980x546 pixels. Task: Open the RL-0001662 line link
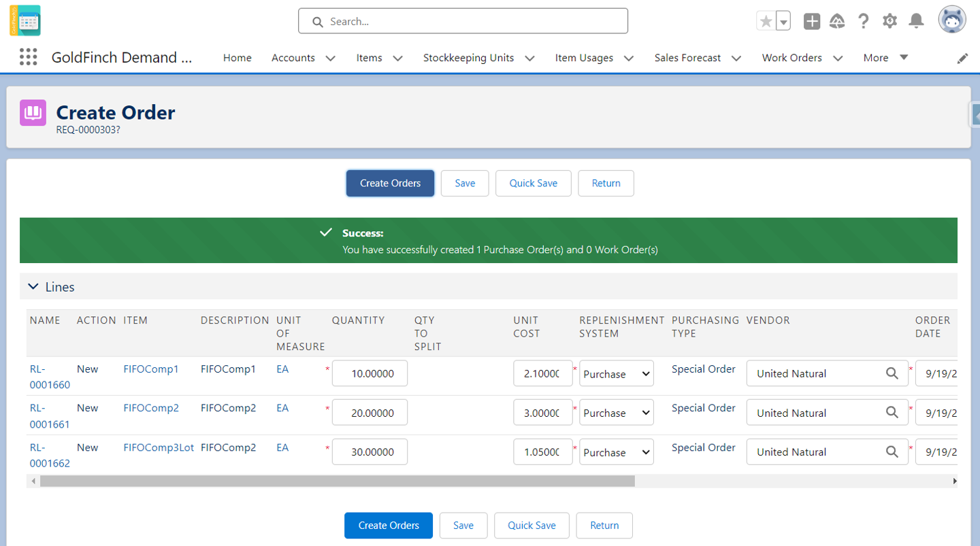[x=50, y=455]
